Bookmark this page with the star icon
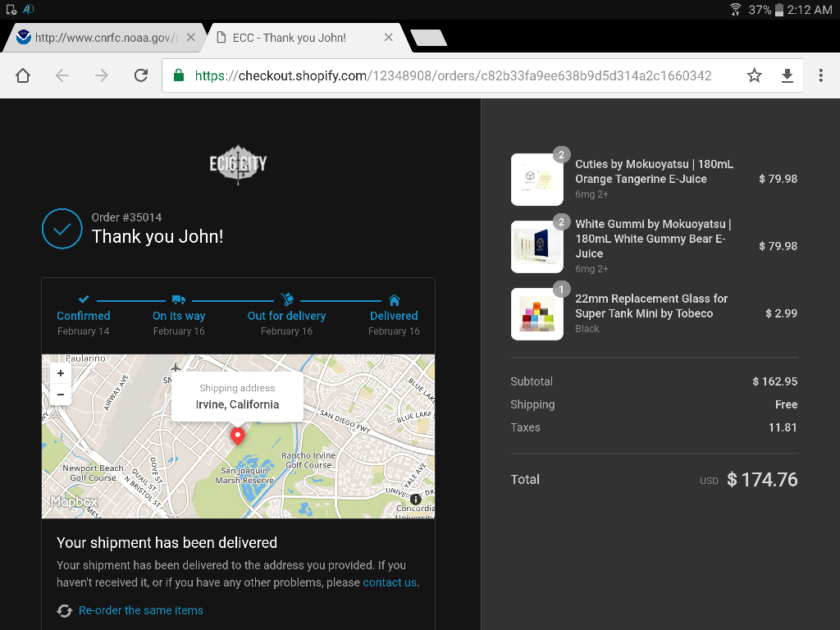 pos(754,75)
